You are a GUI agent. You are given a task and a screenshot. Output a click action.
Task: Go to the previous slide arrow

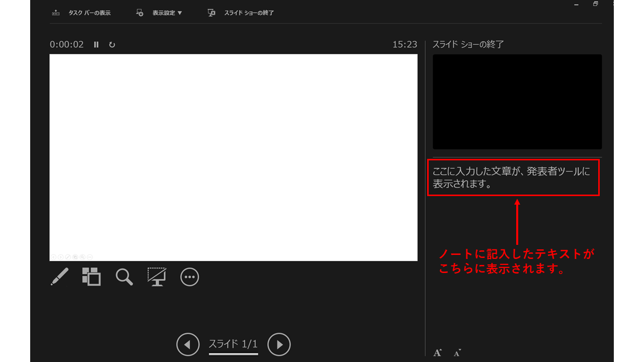coord(188,345)
